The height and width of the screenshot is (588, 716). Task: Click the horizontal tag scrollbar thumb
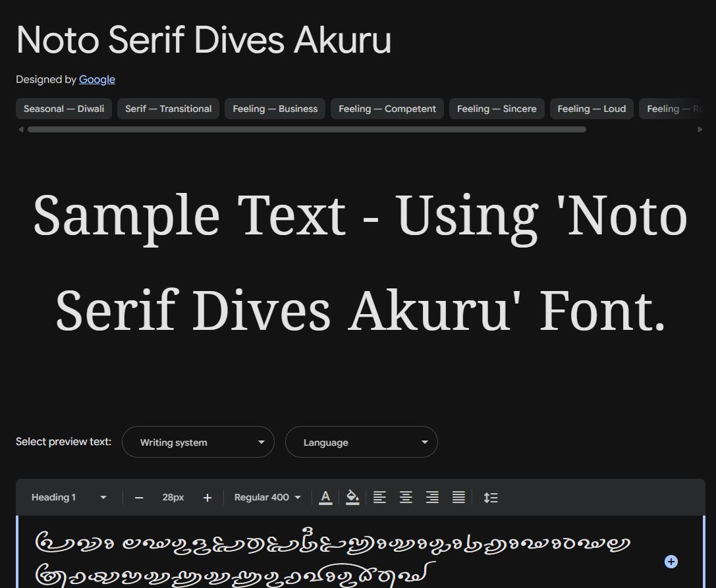[x=307, y=130]
